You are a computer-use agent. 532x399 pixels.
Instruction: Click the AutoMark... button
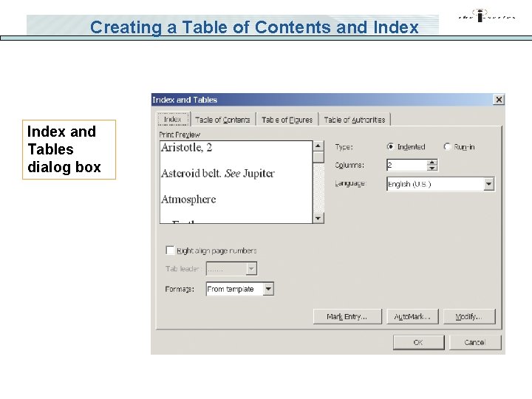[x=412, y=316]
